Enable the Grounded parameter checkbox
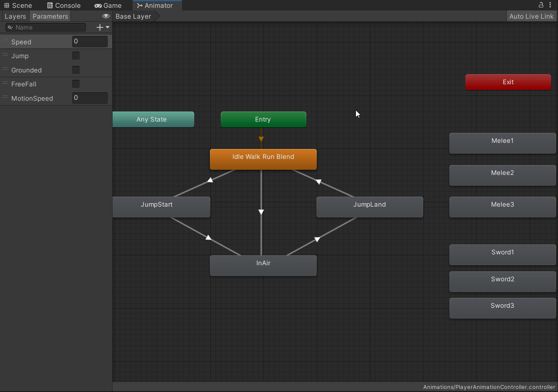The height and width of the screenshot is (392, 558). point(76,70)
